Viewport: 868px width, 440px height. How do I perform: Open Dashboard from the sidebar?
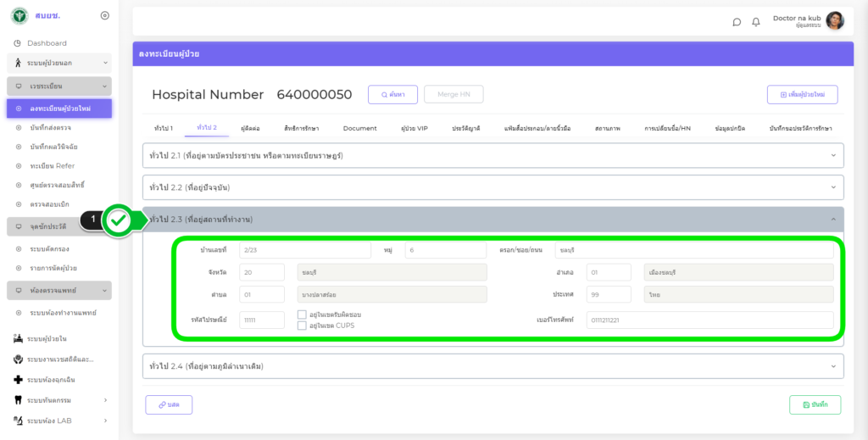(x=47, y=43)
